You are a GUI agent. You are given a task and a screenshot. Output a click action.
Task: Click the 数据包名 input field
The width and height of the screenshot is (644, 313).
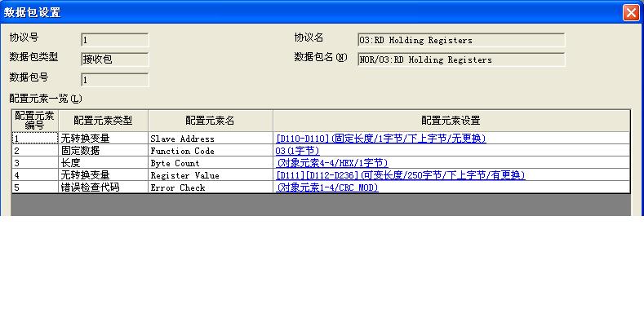coord(461,60)
